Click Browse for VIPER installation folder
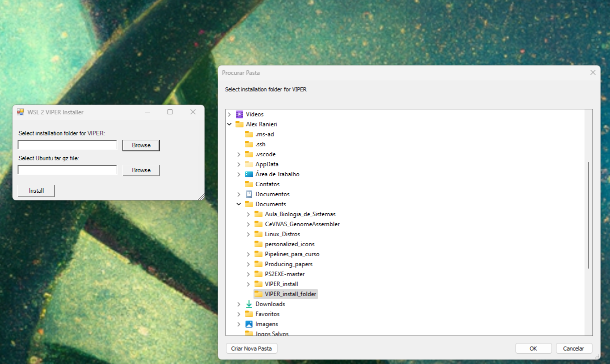The height and width of the screenshot is (364, 610). coord(141,145)
